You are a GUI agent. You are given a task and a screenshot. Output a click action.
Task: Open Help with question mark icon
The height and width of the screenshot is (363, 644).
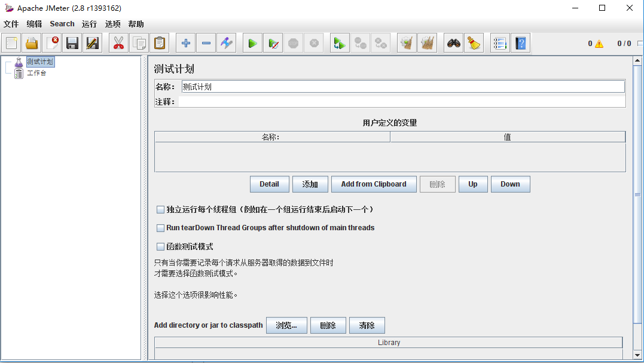coord(520,43)
